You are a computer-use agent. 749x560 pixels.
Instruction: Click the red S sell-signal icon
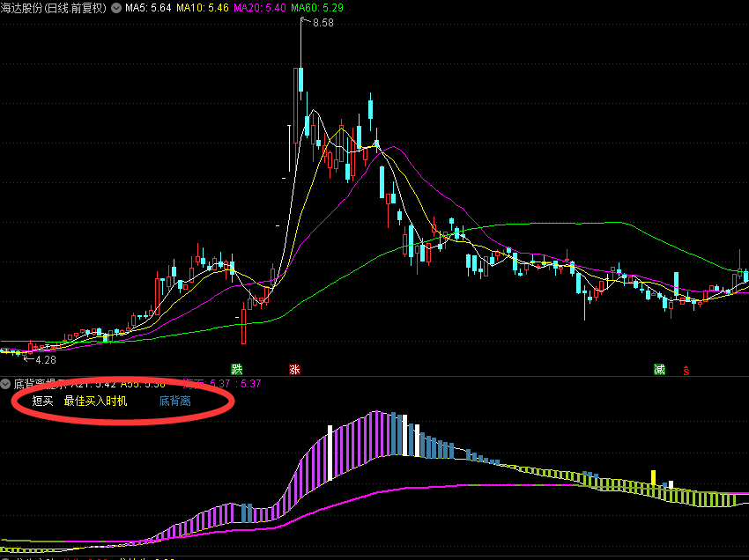pos(686,371)
